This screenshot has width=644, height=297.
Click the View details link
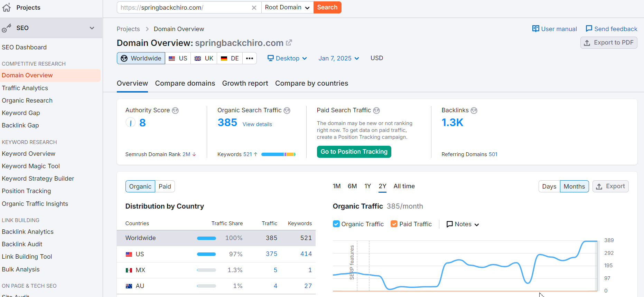click(257, 124)
